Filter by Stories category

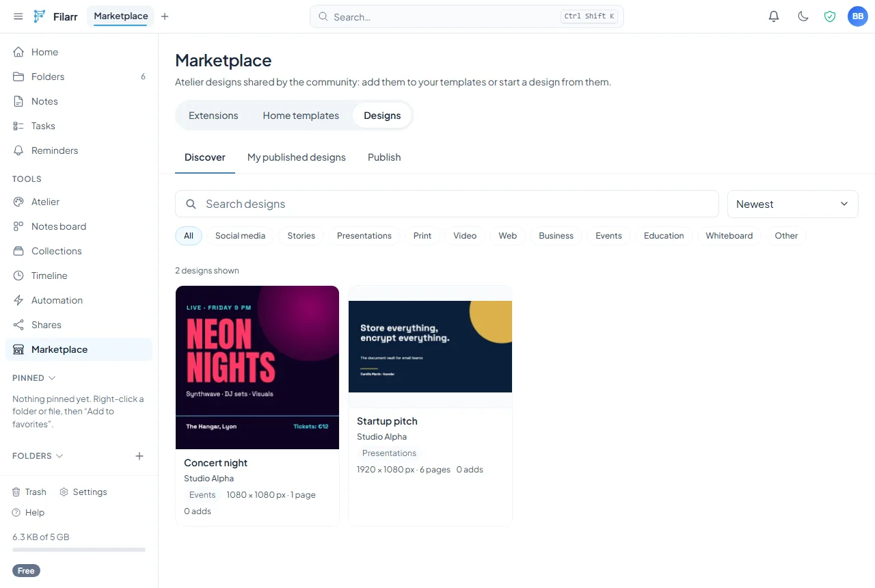point(301,236)
